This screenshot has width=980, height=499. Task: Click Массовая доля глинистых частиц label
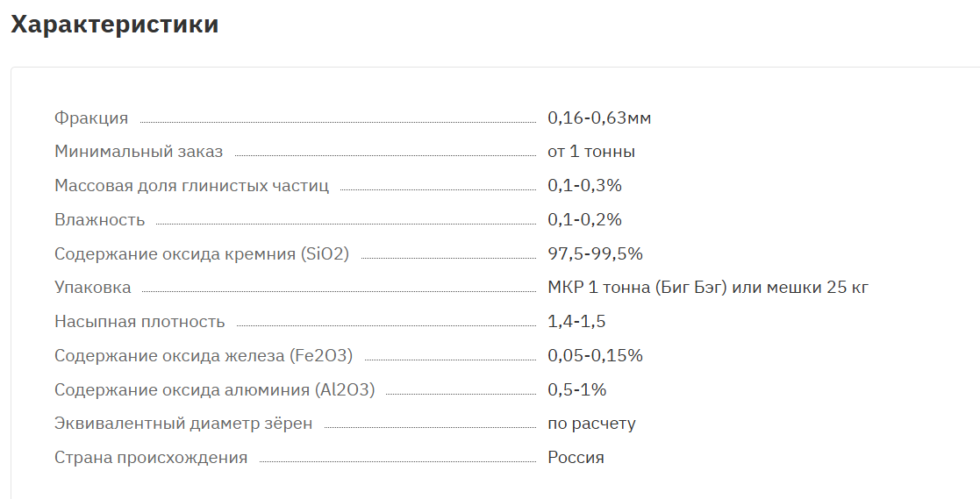[x=191, y=186]
